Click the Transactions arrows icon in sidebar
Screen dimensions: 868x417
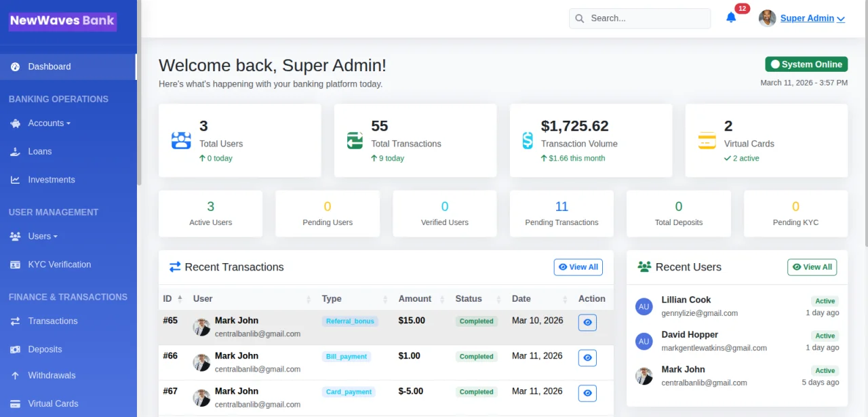(15, 321)
